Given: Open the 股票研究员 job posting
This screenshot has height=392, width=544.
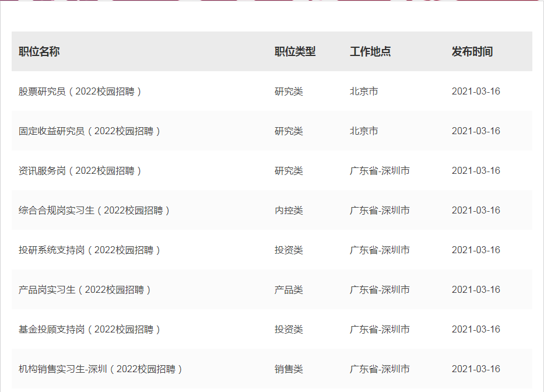Looking at the screenshot, I should 80,92.
